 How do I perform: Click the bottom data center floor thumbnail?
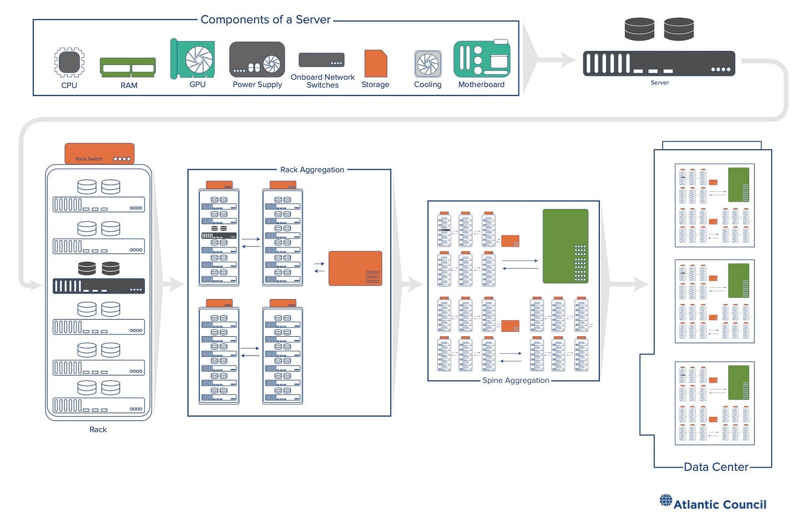click(714, 403)
